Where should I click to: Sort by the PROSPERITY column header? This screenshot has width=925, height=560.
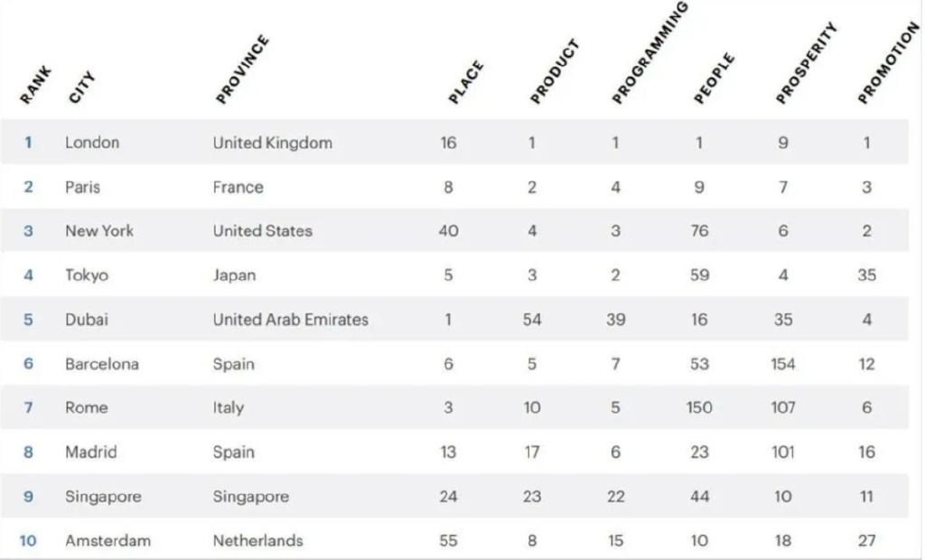pyautogui.click(x=806, y=63)
